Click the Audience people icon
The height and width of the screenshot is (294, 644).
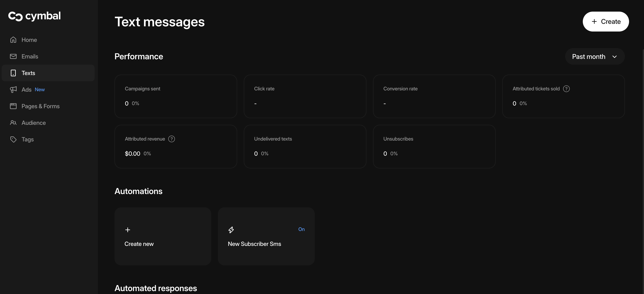click(x=13, y=123)
